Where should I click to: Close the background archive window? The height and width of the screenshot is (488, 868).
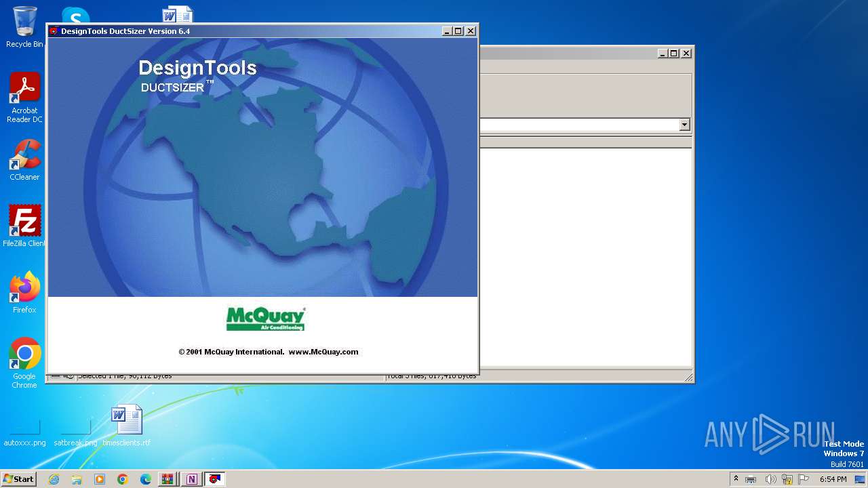point(686,54)
